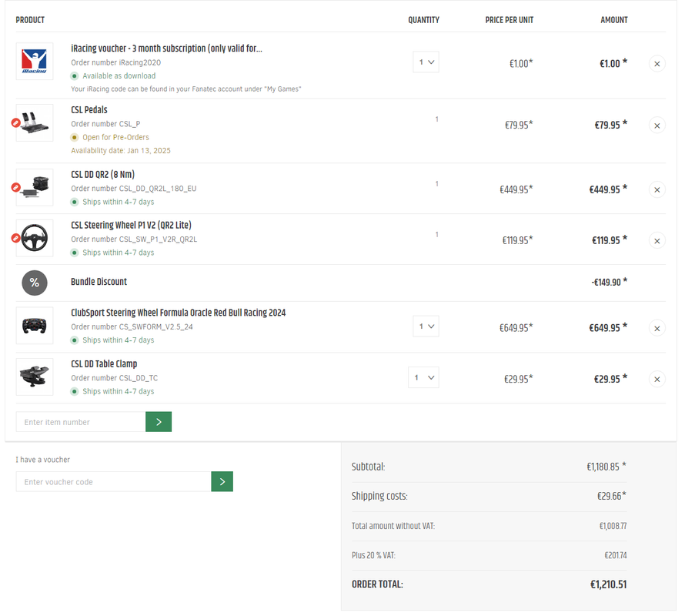
Task: Remove the ClubSport Formula Red Bull wheel
Action: point(657,329)
